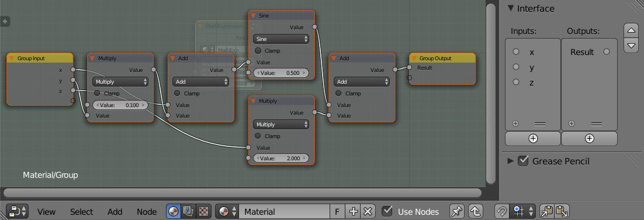Screen dimensions: 644x220
Task: Toggle Clamp in lower Multiply node
Action: coord(258,136)
